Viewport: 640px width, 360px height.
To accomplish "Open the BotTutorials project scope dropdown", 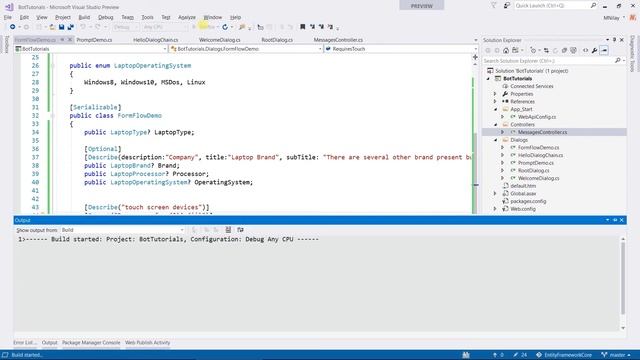I will pyautogui.click(x=91, y=49).
